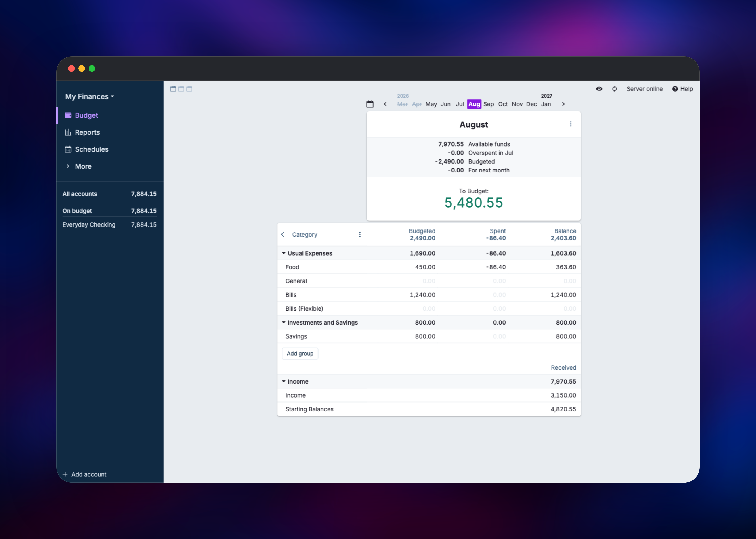Click the sync refresh icon
Screen dimensions: 756x539
(x=614, y=89)
